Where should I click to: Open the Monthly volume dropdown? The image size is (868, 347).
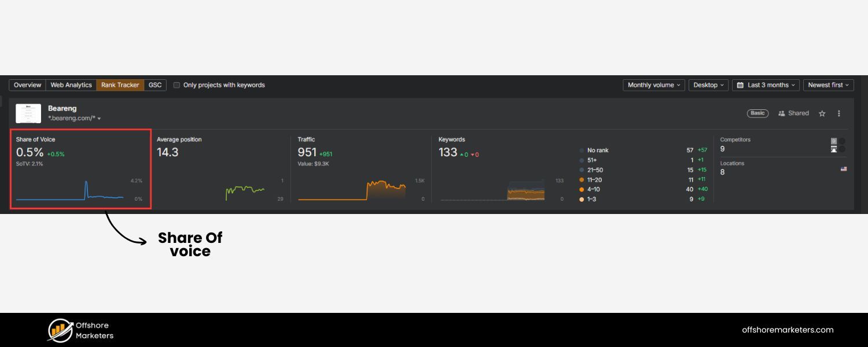pos(654,85)
